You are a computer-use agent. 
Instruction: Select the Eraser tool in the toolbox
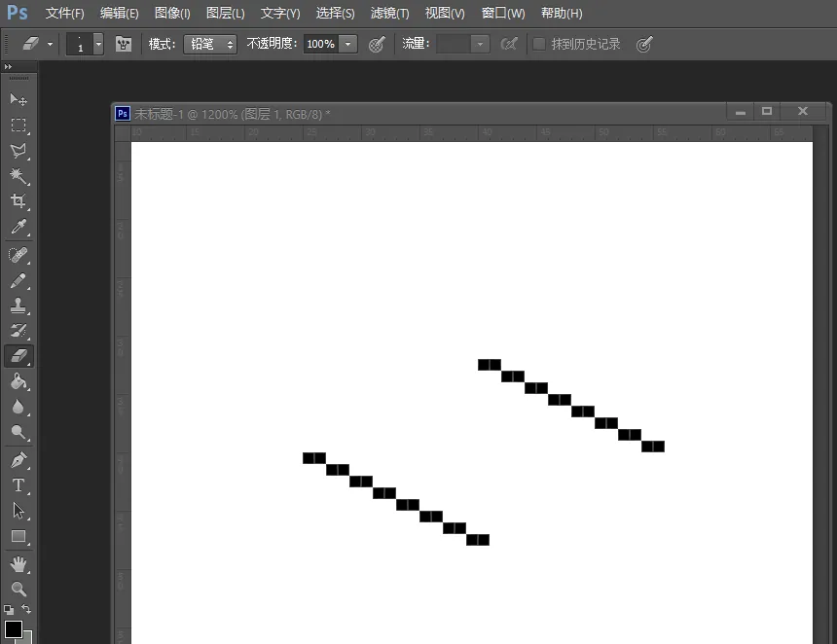click(x=18, y=356)
